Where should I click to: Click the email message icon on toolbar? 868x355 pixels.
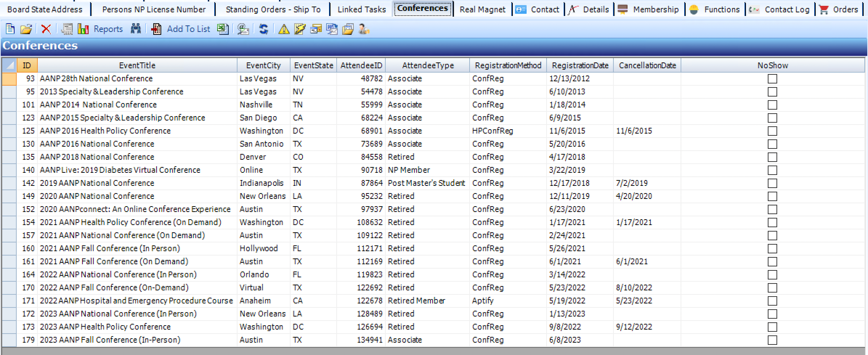coord(316,29)
